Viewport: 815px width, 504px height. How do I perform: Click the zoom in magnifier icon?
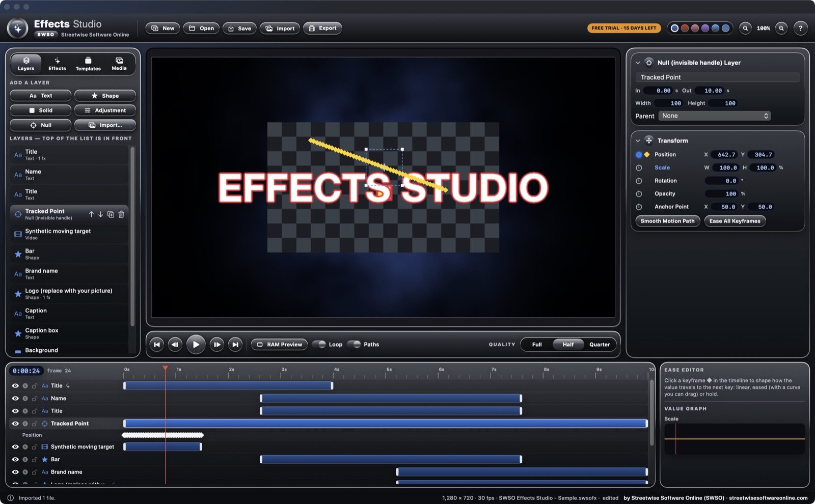(781, 29)
